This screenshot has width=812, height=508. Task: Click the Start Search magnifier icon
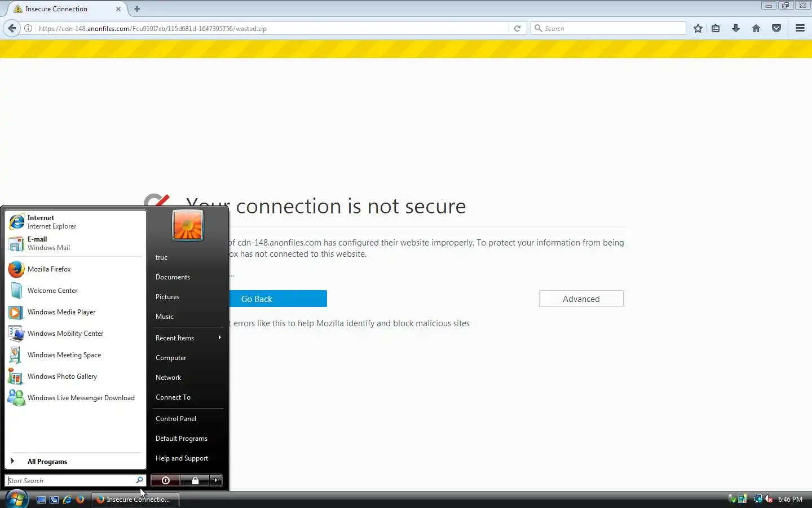pos(139,480)
